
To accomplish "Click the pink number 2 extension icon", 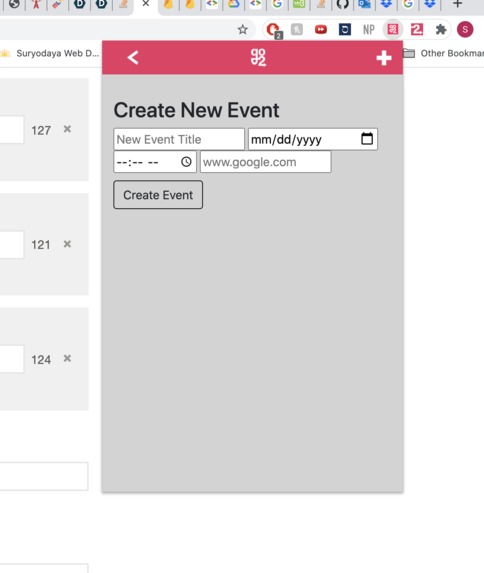I will pos(417,30).
